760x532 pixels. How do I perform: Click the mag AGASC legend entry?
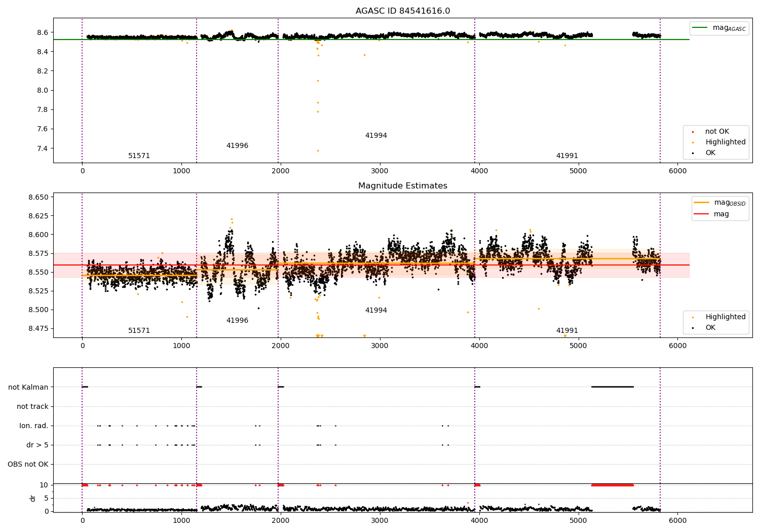[x=719, y=28]
